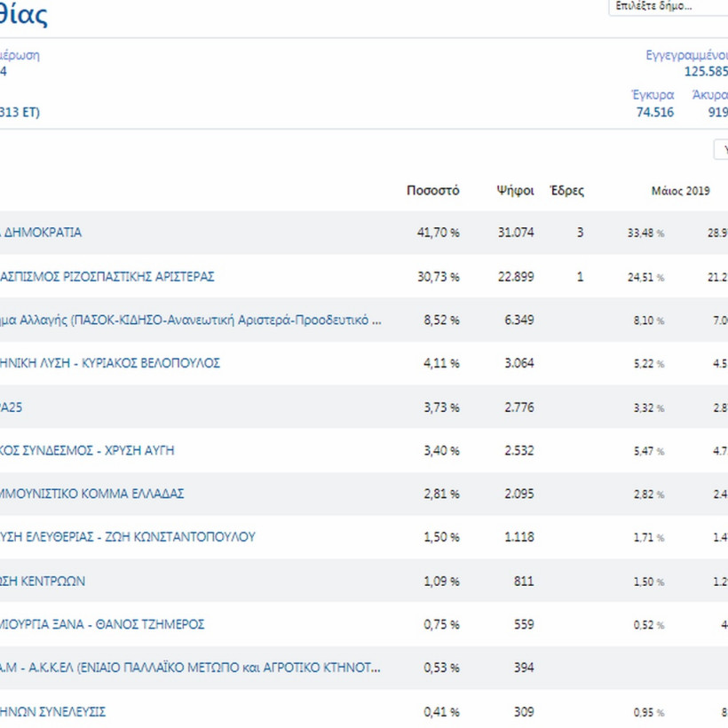Click the vote count 6.349

(x=519, y=320)
